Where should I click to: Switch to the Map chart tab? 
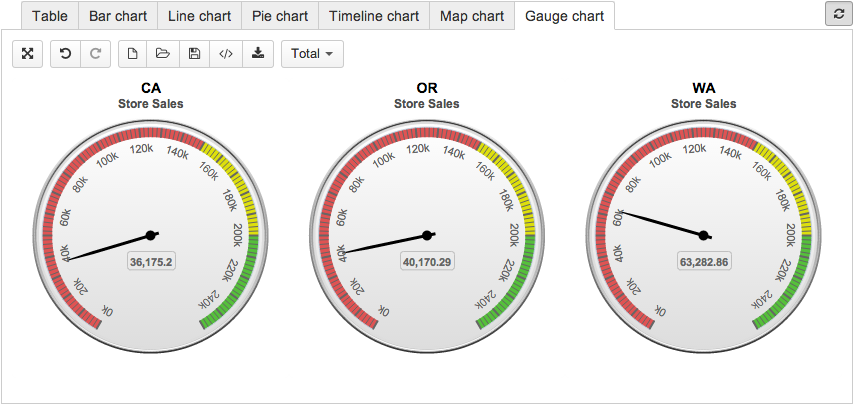[x=472, y=16]
